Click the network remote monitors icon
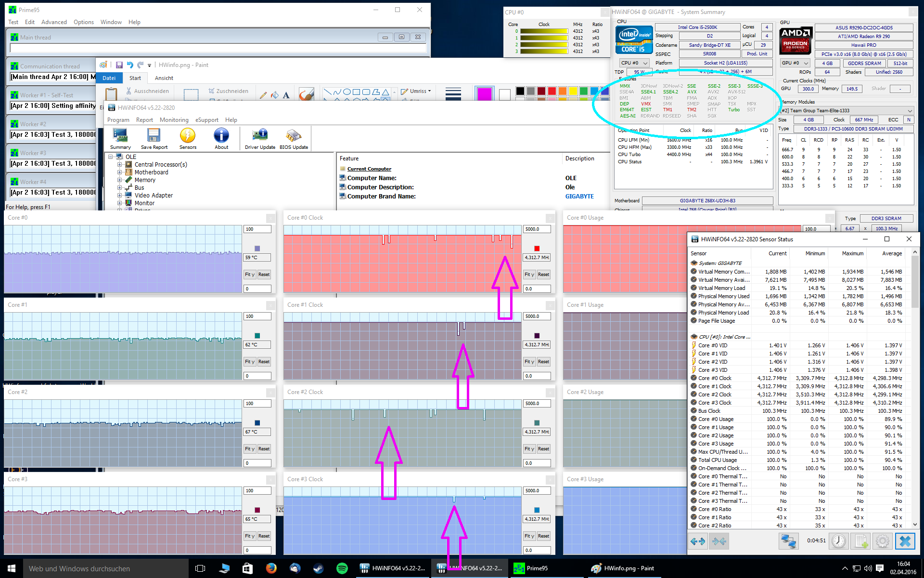The width and height of the screenshot is (924, 578). pyautogui.click(x=788, y=541)
